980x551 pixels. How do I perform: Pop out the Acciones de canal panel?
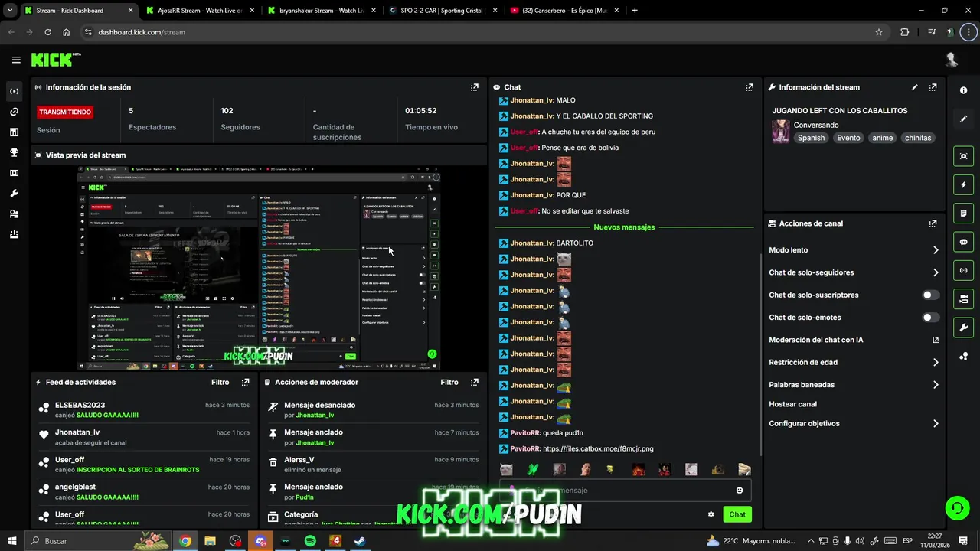pos(933,223)
